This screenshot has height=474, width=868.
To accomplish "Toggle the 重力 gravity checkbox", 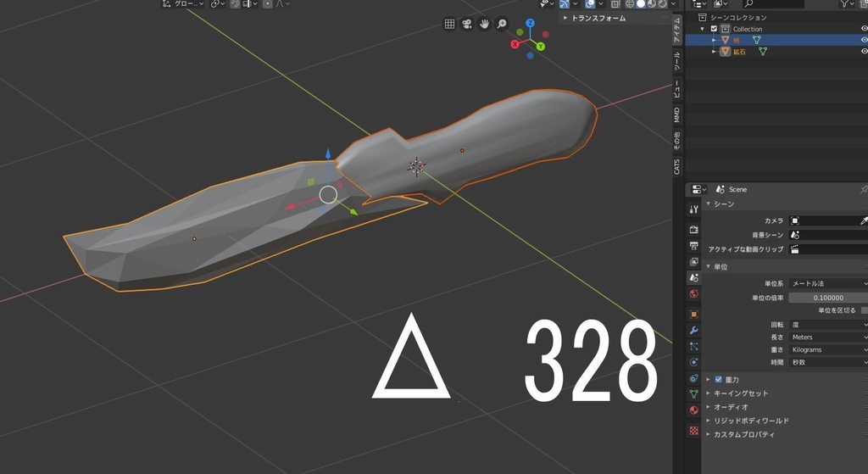I will tap(718, 379).
